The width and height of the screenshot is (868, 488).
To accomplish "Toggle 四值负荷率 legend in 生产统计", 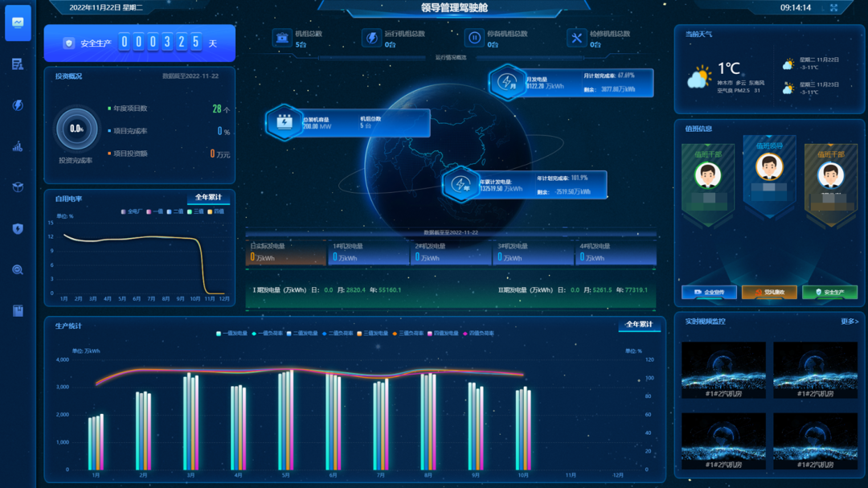I will 478,334.
